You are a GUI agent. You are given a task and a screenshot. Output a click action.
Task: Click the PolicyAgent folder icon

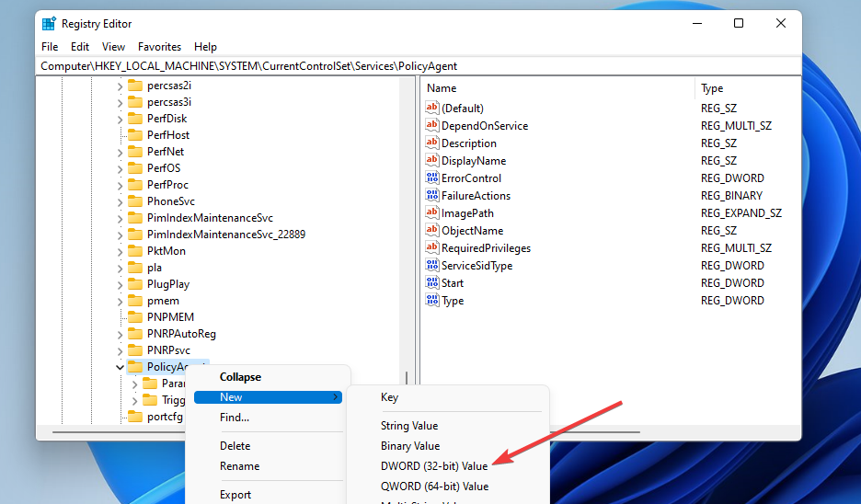coord(135,367)
